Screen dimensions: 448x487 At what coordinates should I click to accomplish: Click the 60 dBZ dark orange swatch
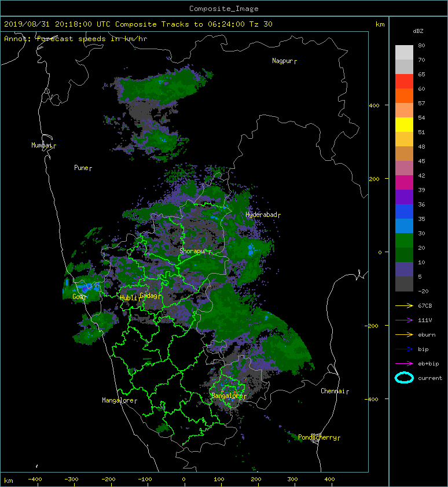pos(404,95)
